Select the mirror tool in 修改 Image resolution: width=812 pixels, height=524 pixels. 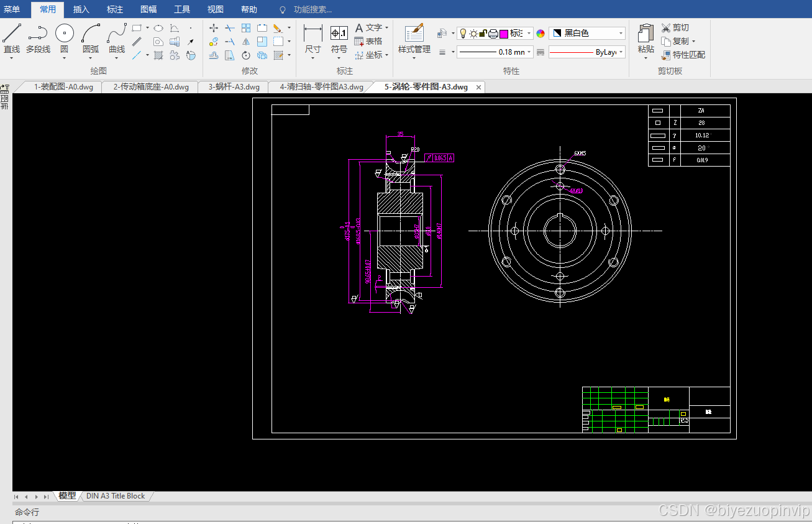coord(246,42)
